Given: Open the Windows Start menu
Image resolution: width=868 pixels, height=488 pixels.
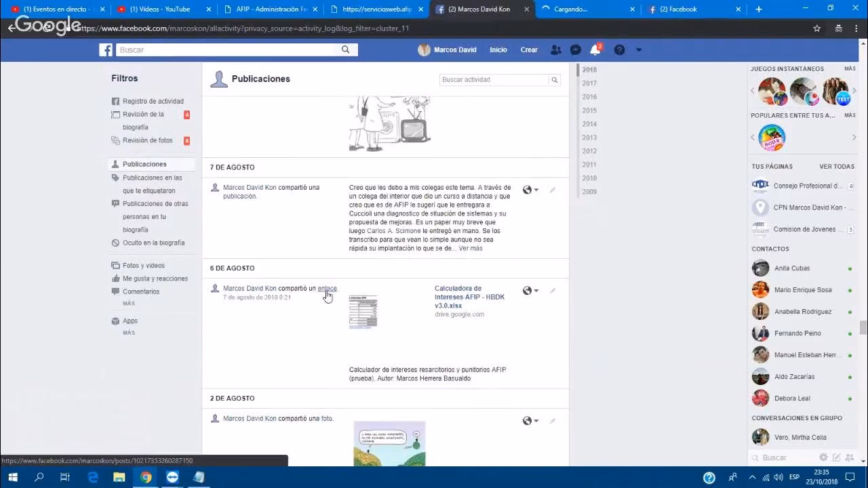Looking at the screenshot, I should [14, 477].
